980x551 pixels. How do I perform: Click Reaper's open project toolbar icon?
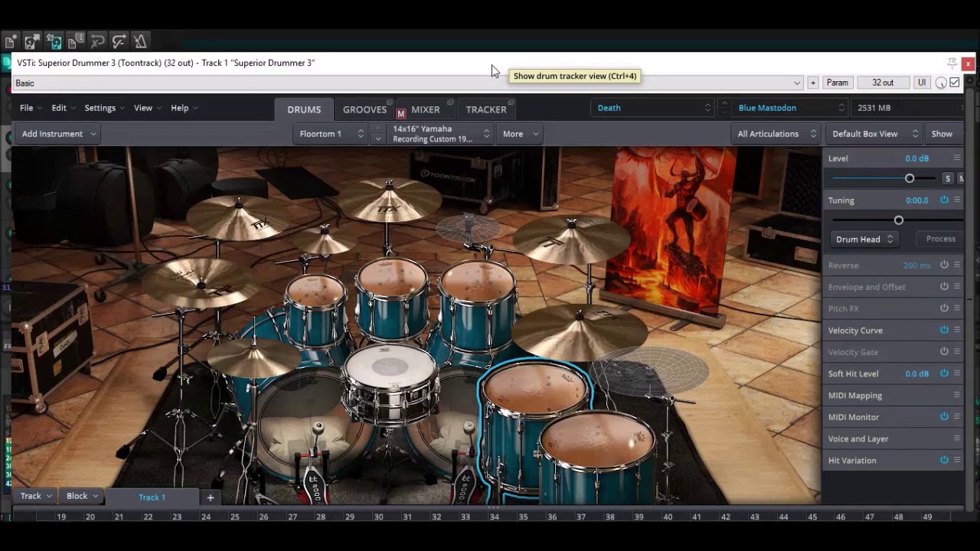click(32, 42)
